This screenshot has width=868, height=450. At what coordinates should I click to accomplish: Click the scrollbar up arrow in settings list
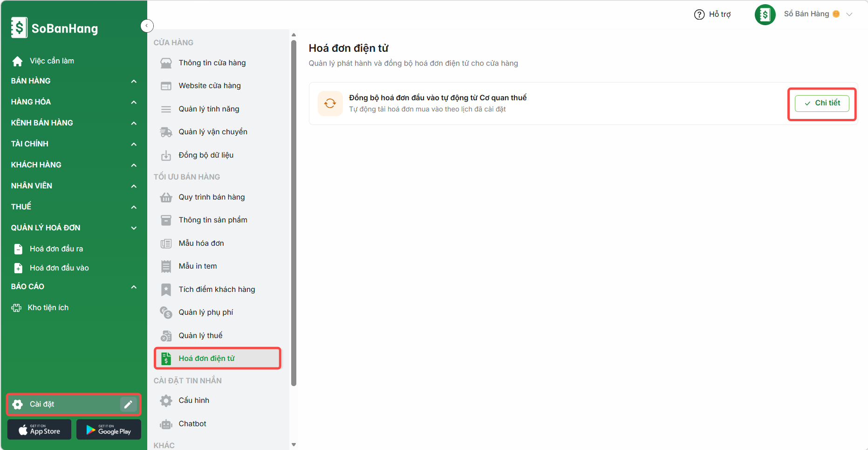click(x=294, y=35)
